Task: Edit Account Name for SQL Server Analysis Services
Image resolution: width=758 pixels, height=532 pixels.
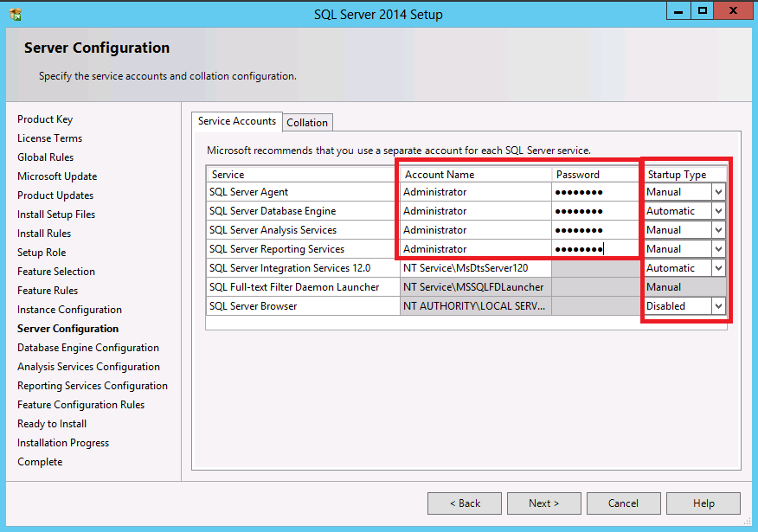Action: (476, 230)
